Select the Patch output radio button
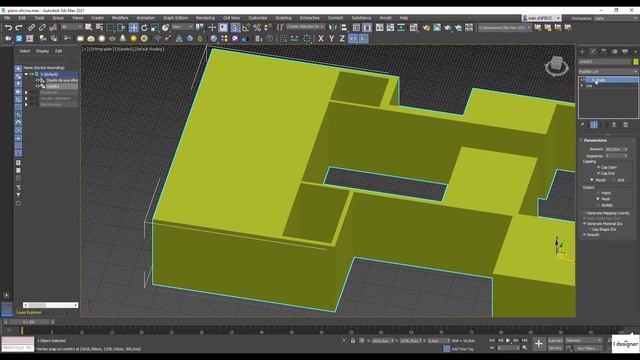Viewport: 640px width, 360px height. pyautogui.click(x=598, y=193)
